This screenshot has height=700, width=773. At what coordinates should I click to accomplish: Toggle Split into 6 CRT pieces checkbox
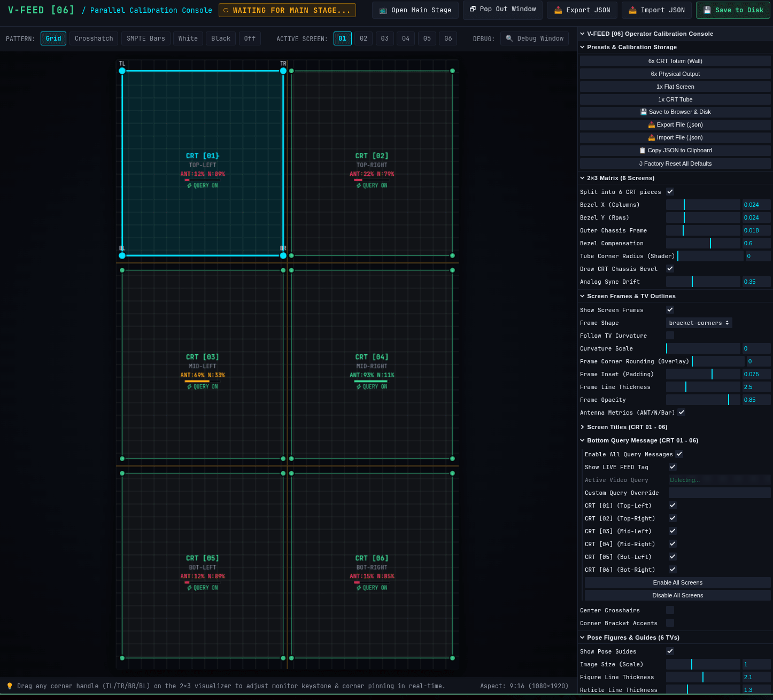(670, 192)
